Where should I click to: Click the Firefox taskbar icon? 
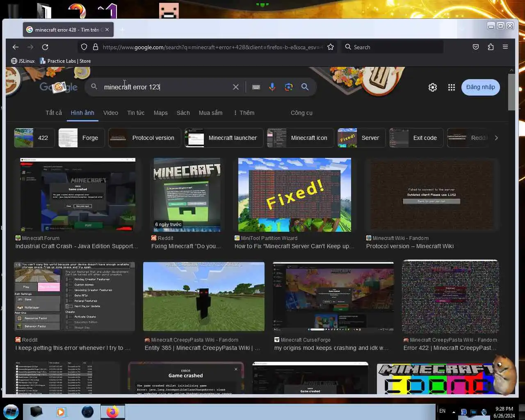coord(112,411)
